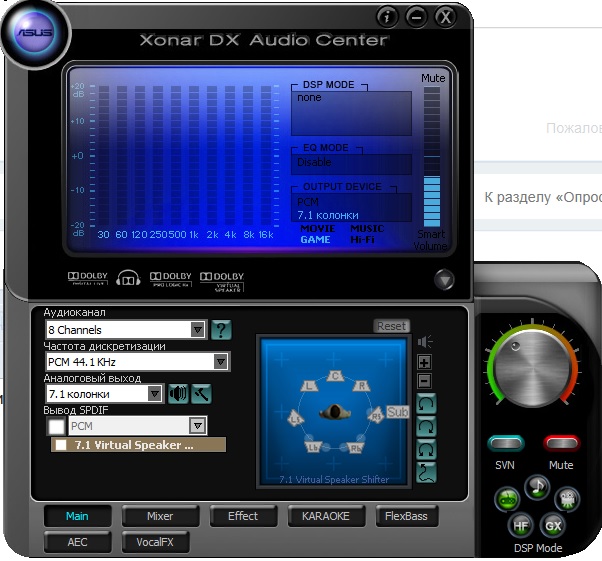Viewport: 602px width, 561px height.
Task: Switch to the Main tab
Action: [77, 516]
